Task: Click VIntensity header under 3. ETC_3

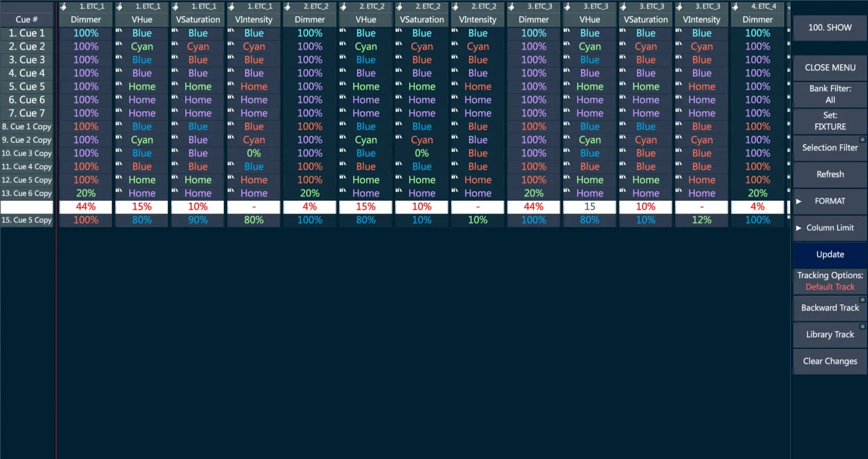Action: [702, 20]
